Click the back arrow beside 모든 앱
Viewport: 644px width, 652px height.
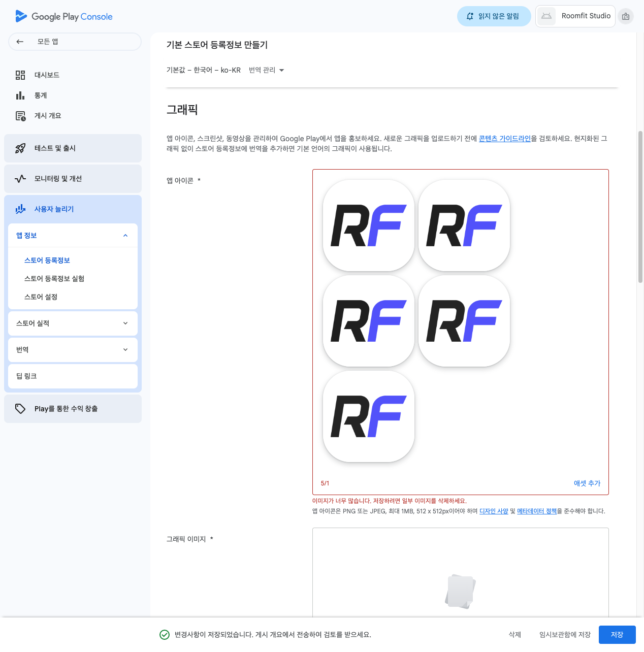[x=20, y=42]
